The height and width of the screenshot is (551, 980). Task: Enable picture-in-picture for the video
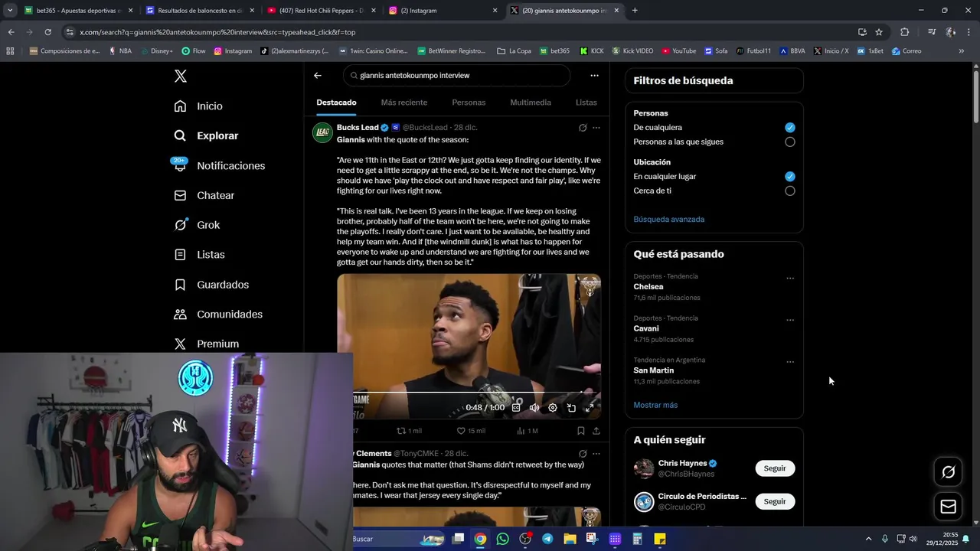click(571, 408)
